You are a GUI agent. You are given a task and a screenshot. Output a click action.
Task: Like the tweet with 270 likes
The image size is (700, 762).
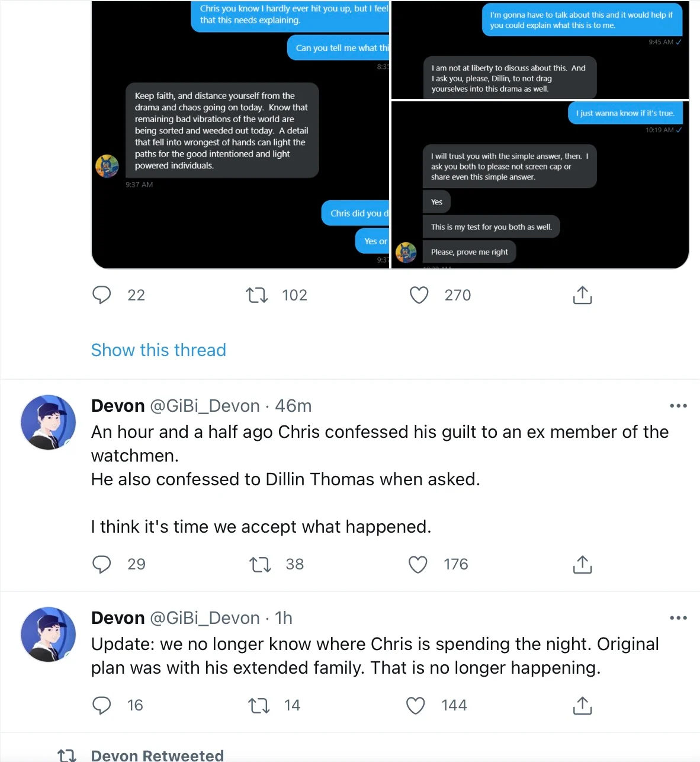pyautogui.click(x=419, y=294)
